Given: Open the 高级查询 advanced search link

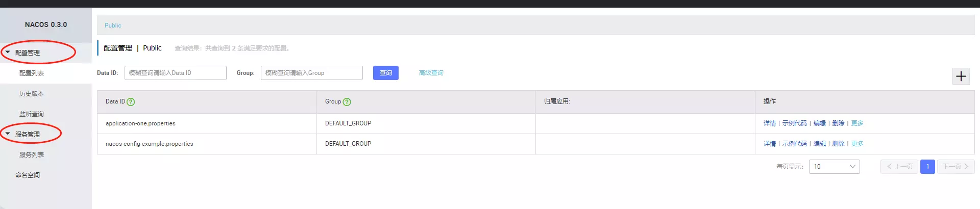Looking at the screenshot, I should pos(431,73).
